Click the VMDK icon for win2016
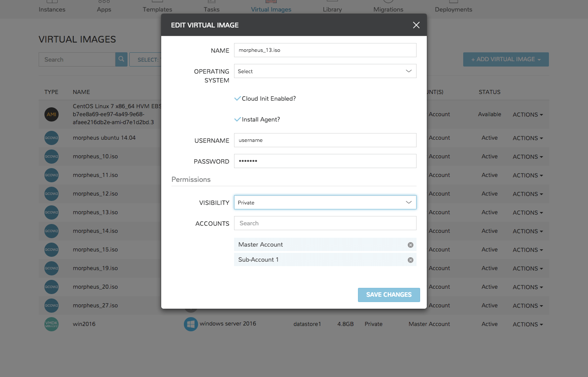 52,324
